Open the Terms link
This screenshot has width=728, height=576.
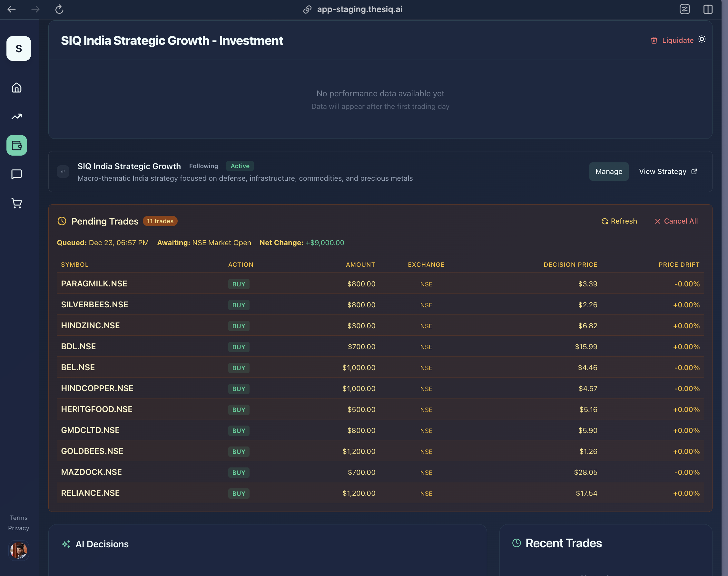point(18,517)
